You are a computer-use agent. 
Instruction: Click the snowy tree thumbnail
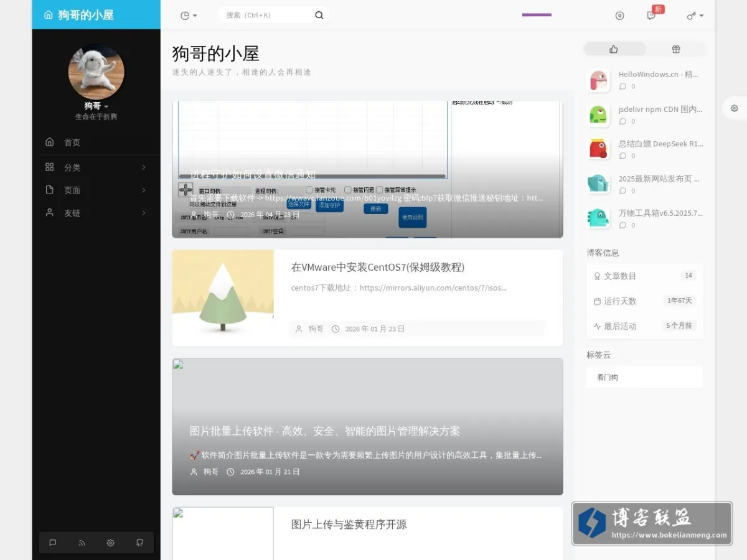pos(223,298)
